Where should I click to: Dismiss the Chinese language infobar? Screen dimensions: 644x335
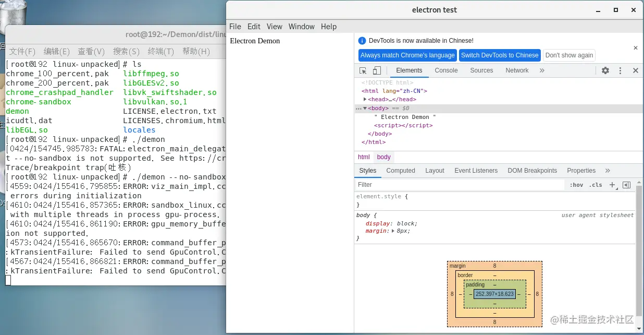pyautogui.click(x=635, y=48)
